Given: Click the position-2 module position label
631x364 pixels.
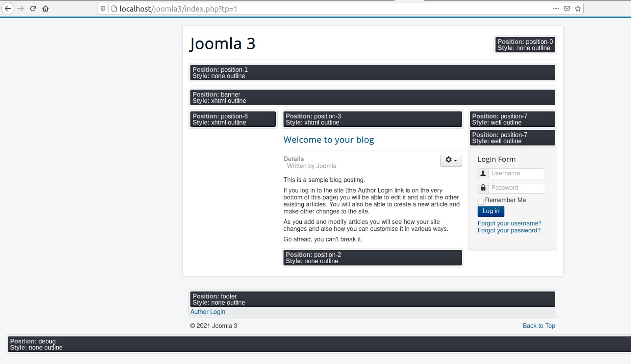Looking at the screenshot, I should [x=373, y=258].
